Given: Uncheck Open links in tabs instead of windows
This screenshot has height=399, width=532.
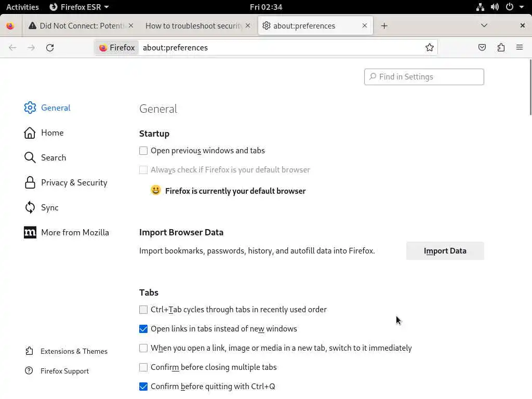Looking at the screenshot, I should 143,329.
